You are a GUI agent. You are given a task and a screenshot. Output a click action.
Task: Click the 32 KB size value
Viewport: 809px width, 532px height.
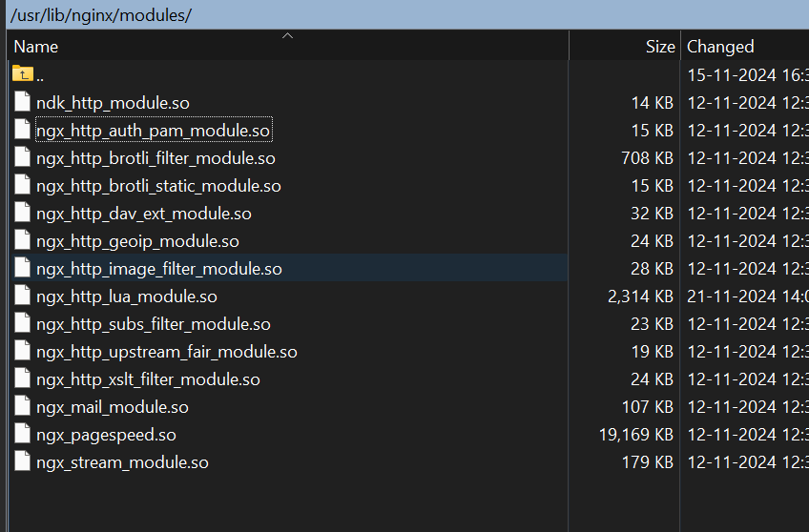652,214
